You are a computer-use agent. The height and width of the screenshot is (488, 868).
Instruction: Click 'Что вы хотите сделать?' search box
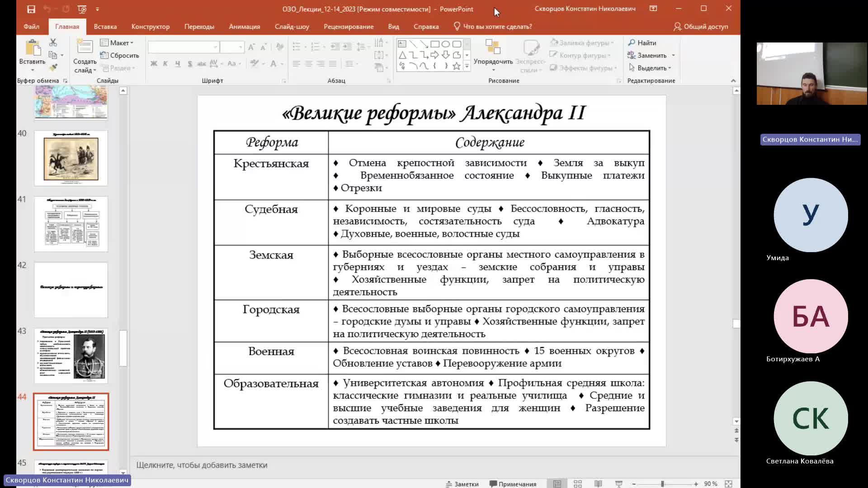tap(493, 27)
